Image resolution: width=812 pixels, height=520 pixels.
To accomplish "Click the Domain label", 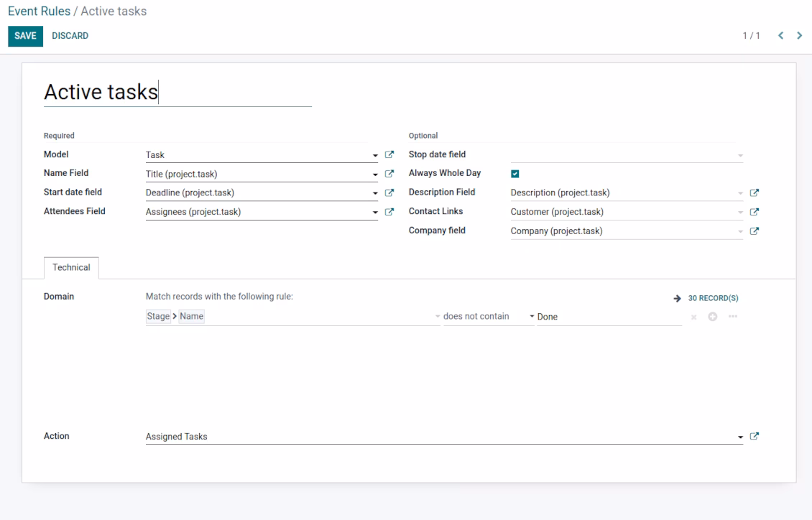I will 59,297.
